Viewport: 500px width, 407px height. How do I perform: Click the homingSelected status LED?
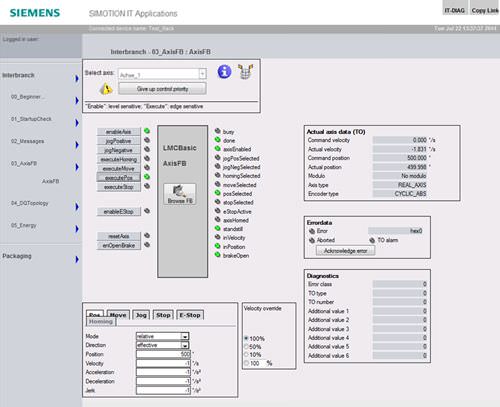pyautogui.click(x=218, y=175)
